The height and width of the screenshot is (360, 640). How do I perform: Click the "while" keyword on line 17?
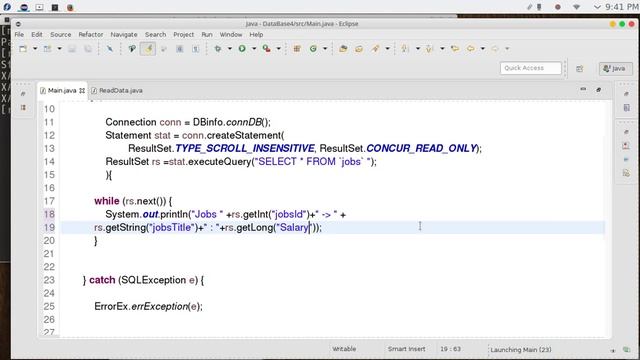(107, 201)
